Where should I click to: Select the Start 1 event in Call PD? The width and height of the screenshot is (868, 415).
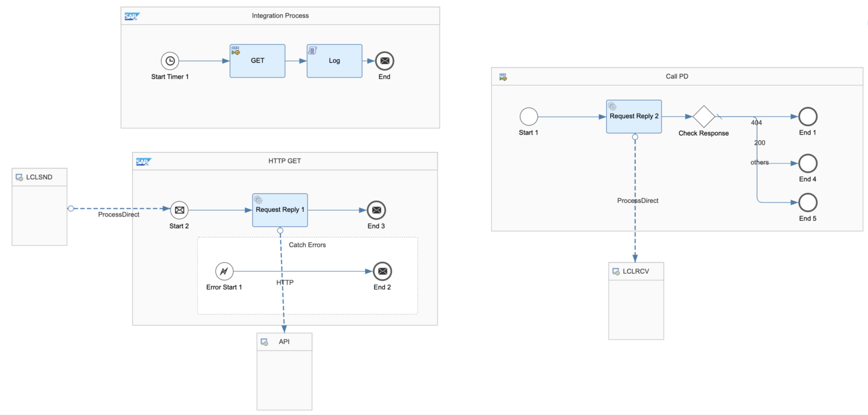point(529,116)
